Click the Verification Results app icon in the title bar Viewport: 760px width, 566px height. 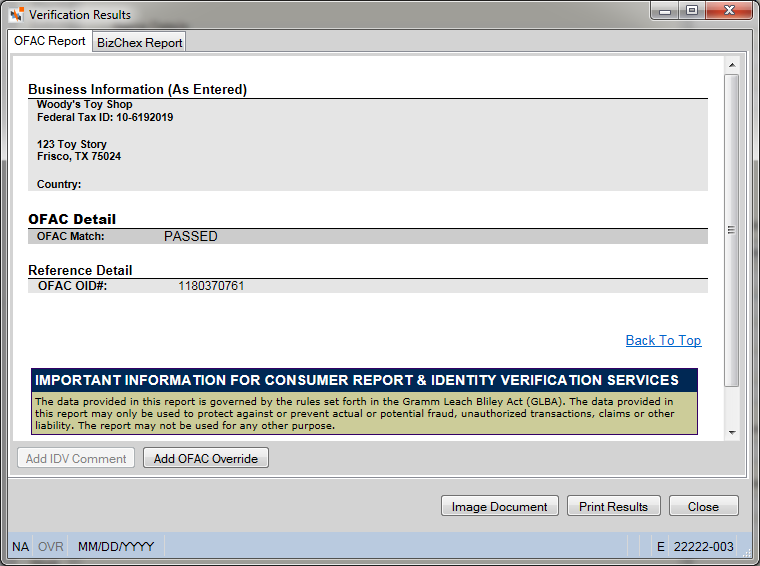(16, 15)
